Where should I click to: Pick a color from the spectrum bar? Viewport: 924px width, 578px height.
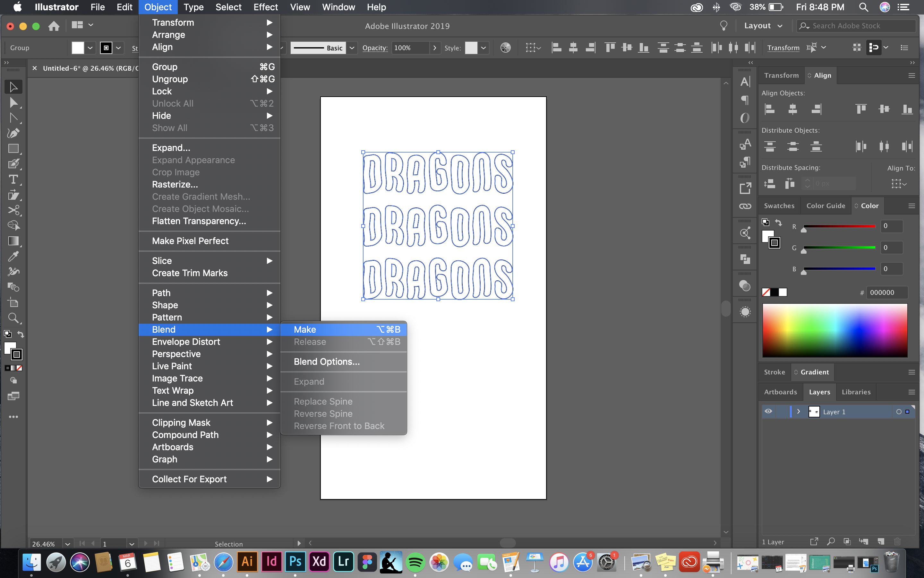coord(835,330)
